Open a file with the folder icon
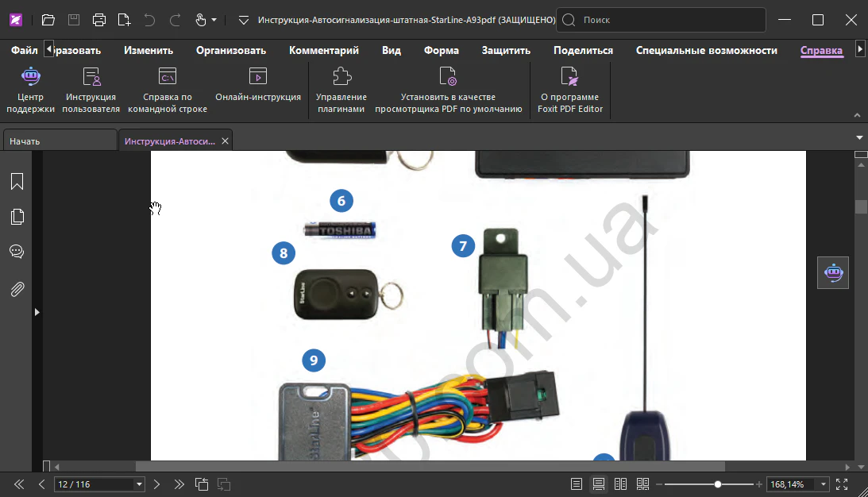This screenshot has height=497, width=868. click(48, 20)
